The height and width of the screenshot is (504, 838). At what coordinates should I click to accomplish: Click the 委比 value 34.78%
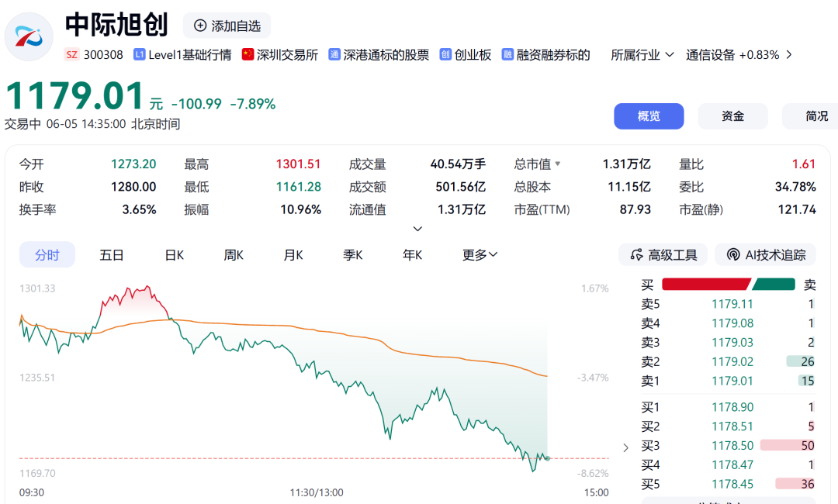(795, 186)
